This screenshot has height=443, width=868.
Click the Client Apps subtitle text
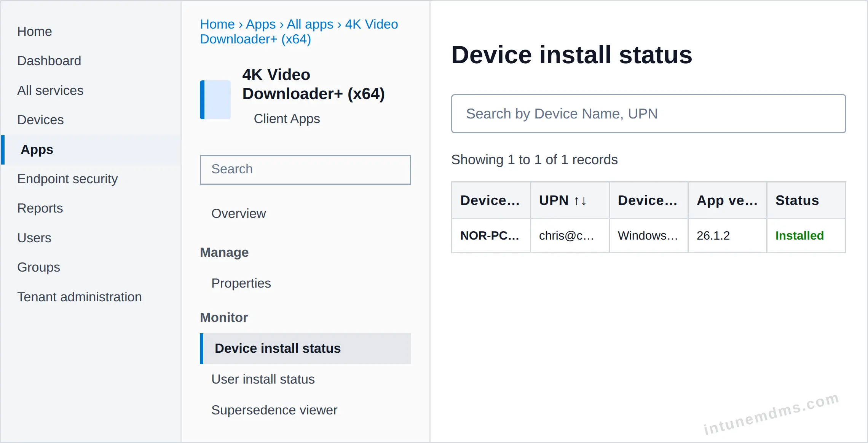(x=287, y=119)
